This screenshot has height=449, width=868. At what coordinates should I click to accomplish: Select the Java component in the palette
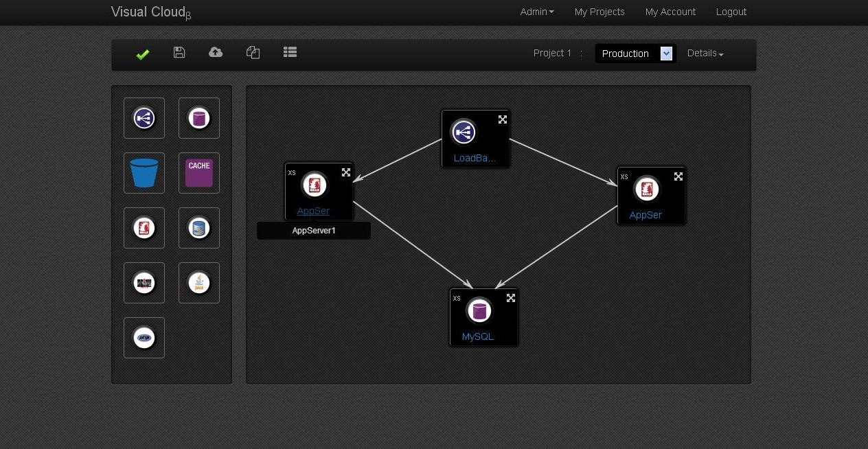(x=199, y=283)
